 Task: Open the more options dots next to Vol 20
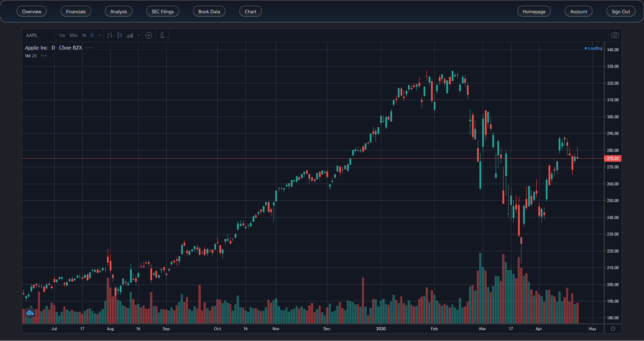pyautogui.click(x=44, y=56)
